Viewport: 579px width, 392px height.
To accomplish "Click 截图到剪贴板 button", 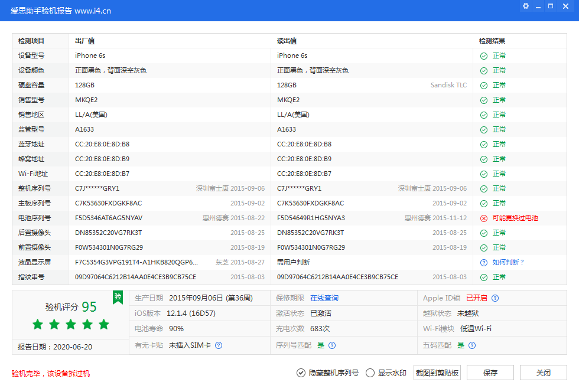I will (437, 373).
